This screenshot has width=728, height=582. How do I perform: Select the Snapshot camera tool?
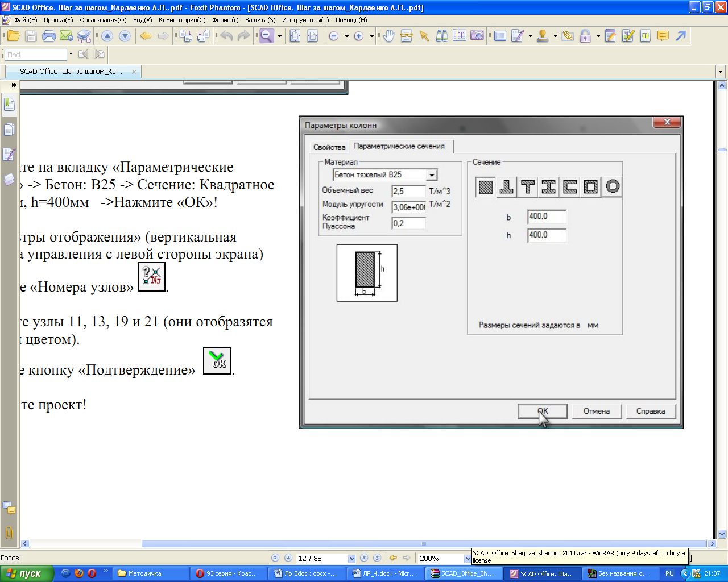click(477, 36)
